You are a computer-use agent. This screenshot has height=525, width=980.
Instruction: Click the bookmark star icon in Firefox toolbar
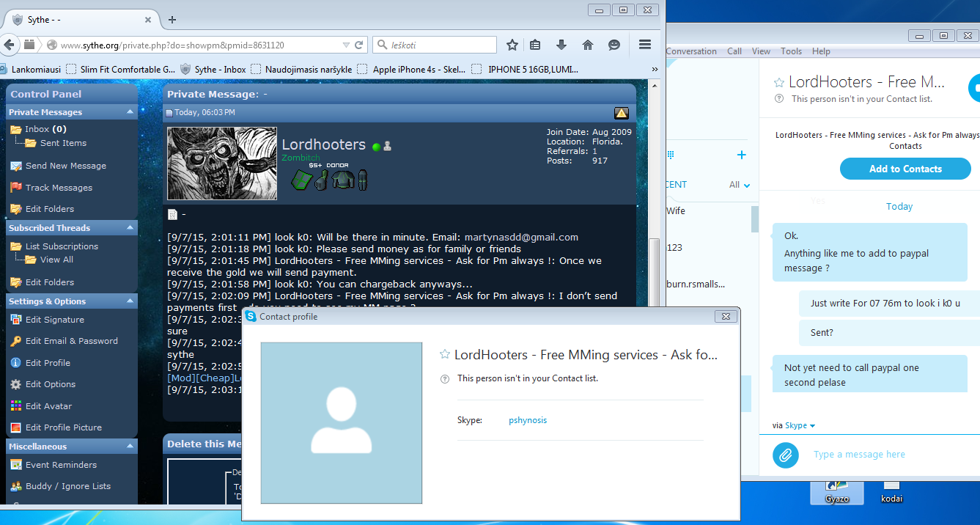click(512, 45)
